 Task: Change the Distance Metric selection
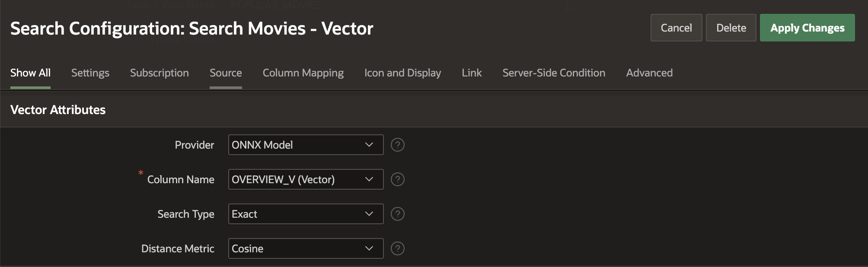pyautogui.click(x=306, y=248)
